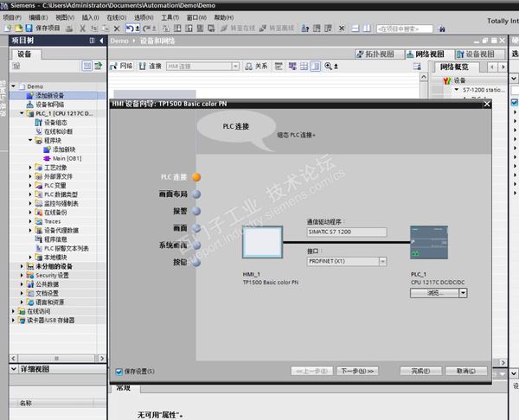
Task: Click the 下一步 next button
Action: [x=357, y=371]
